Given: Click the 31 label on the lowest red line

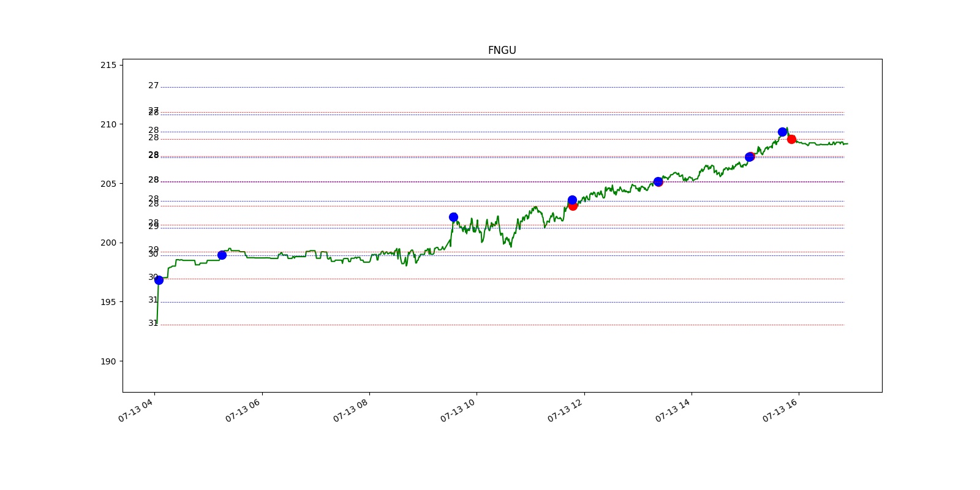Looking at the screenshot, I should (153, 323).
